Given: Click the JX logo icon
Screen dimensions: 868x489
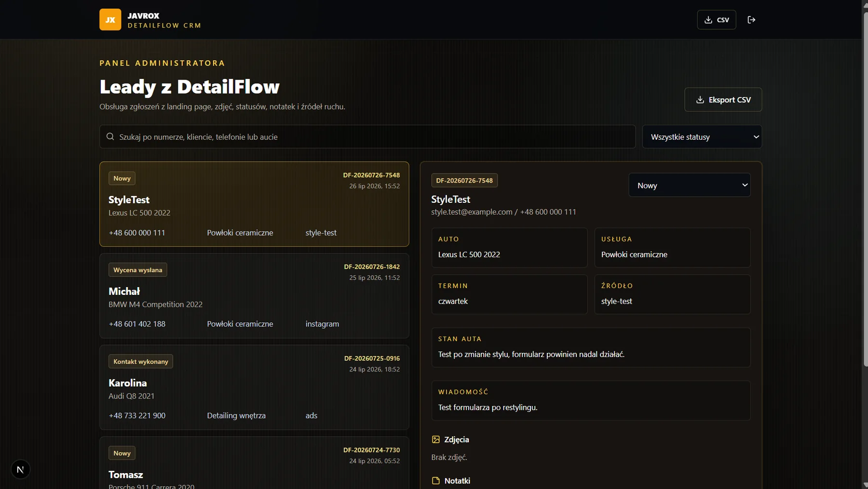Looking at the screenshot, I should tap(110, 20).
